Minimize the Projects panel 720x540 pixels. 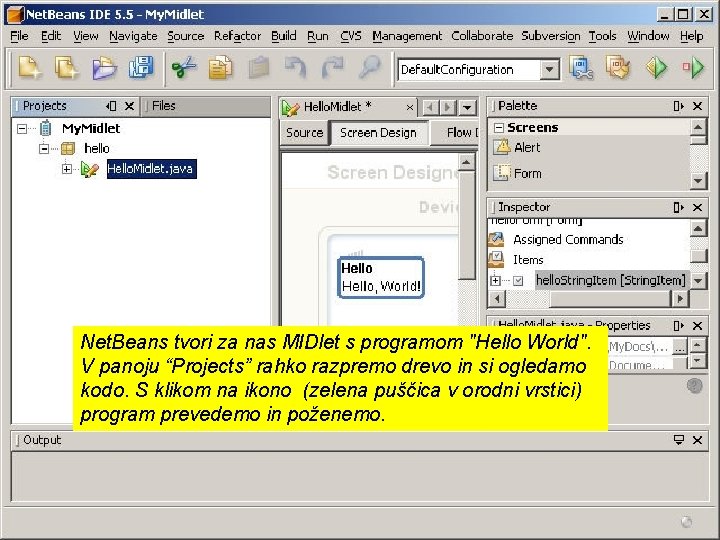point(111,106)
